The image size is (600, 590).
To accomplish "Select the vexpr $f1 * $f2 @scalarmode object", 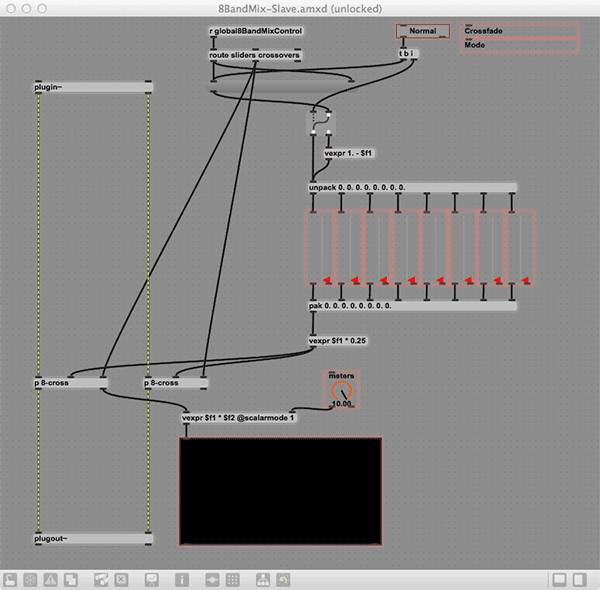I will coord(239,418).
